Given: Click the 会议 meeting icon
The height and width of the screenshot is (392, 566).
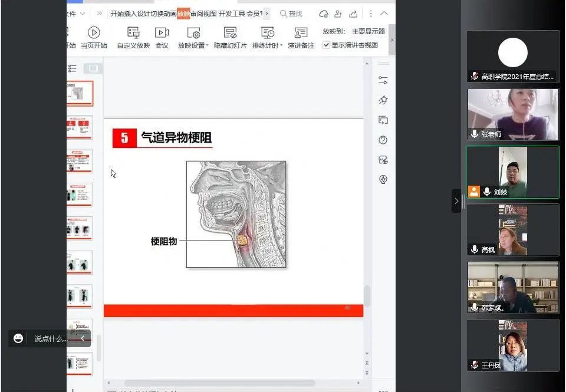Looking at the screenshot, I should pos(162,33).
